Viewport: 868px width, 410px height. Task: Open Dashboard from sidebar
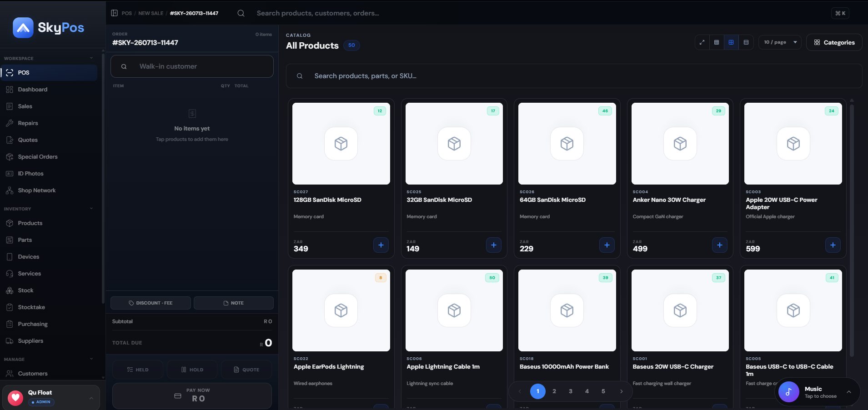pos(49,90)
